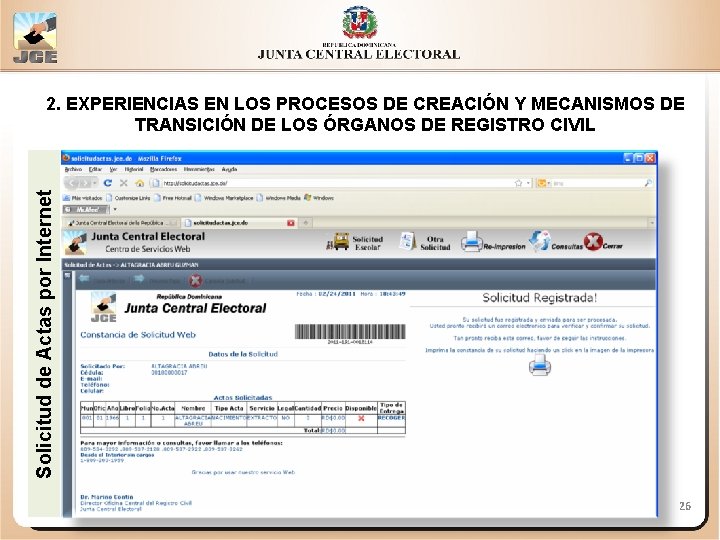Open the Archivo menu
This screenshot has height=540, width=720.
click(x=73, y=169)
